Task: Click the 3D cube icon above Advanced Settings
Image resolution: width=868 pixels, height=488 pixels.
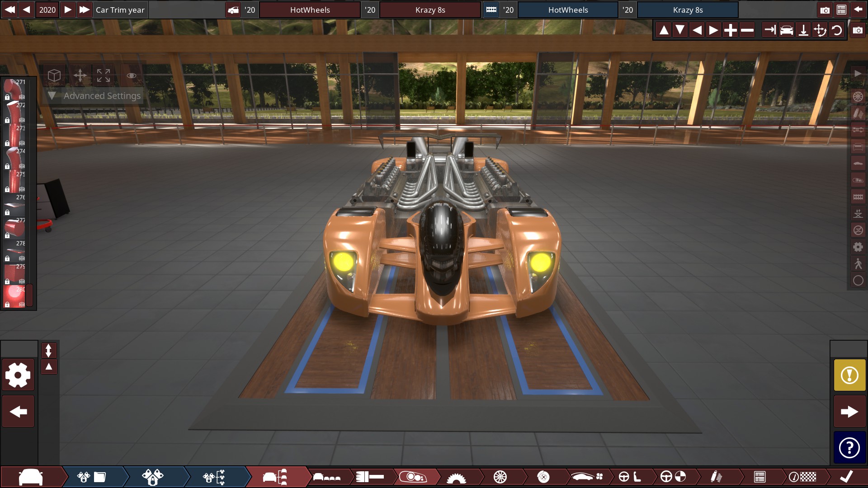Action: tap(54, 75)
